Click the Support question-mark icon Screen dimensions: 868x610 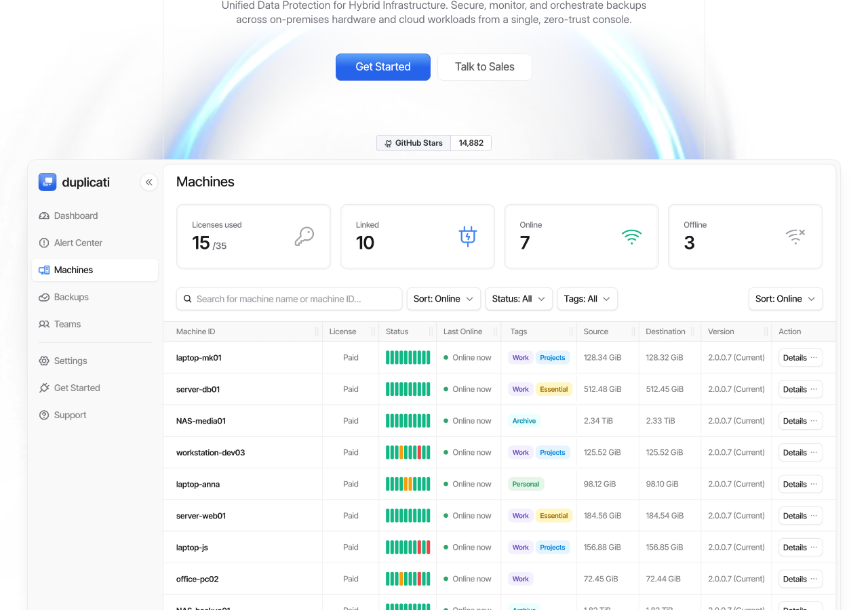pyautogui.click(x=44, y=415)
